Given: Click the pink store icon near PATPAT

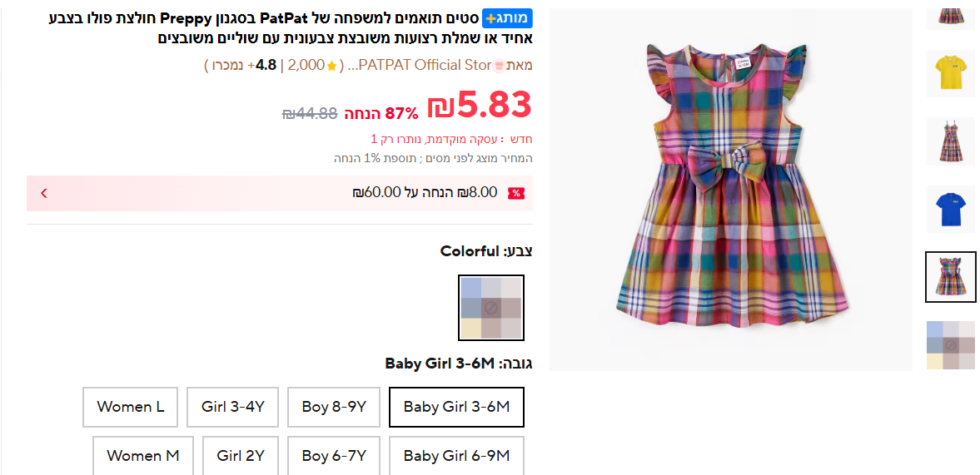Looking at the screenshot, I should (x=499, y=66).
